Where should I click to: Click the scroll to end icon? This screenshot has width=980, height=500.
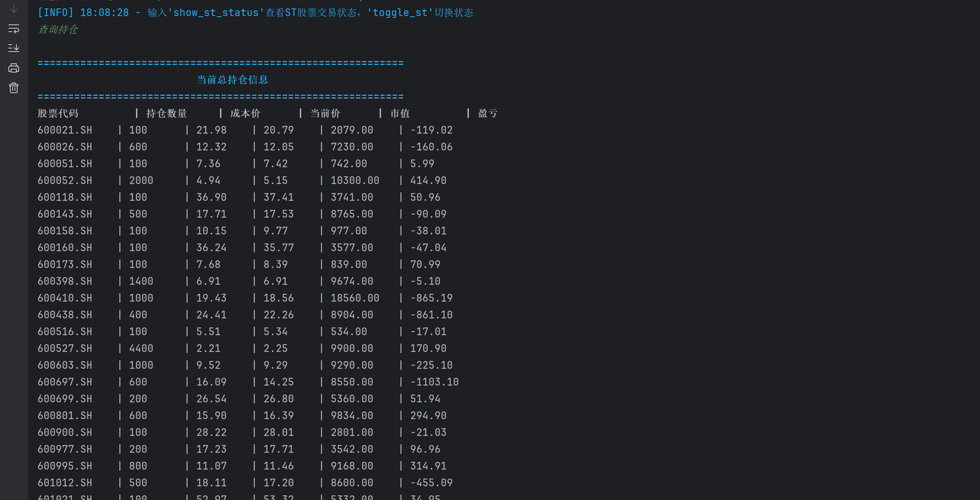tap(14, 48)
